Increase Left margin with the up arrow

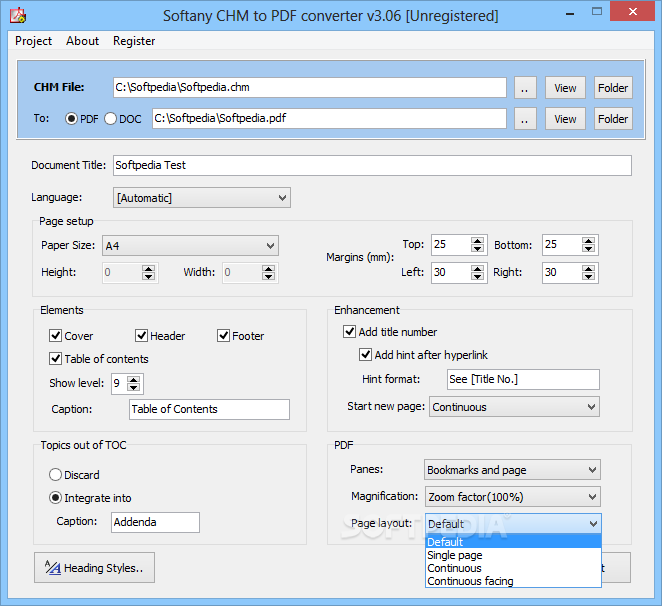tap(477, 269)
